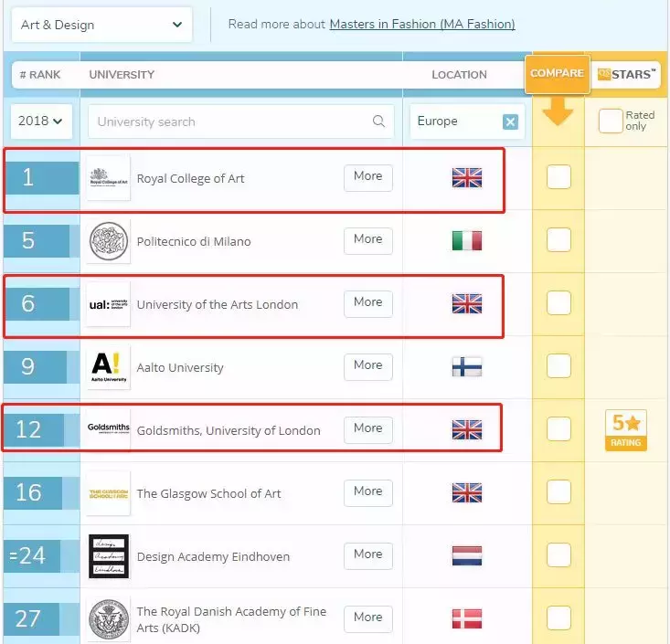Screen dimensions: 670x644
Task: Click the Politecnico di Milano logo
Action: click(109, 241)
